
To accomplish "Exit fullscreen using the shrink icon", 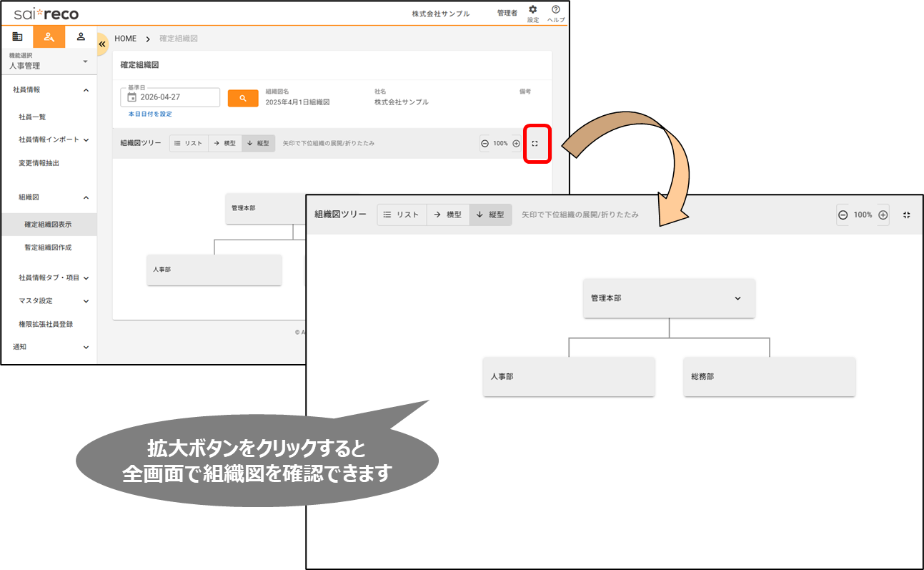I will (x=906, y=215).
